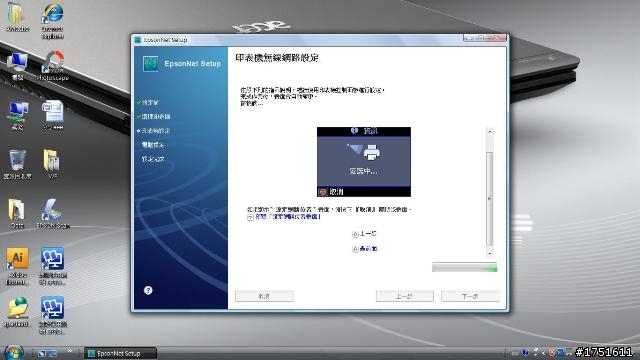Select the fourth step in the sidebar
Viewport: 640px width, 360px height.
tap(153, 144)
